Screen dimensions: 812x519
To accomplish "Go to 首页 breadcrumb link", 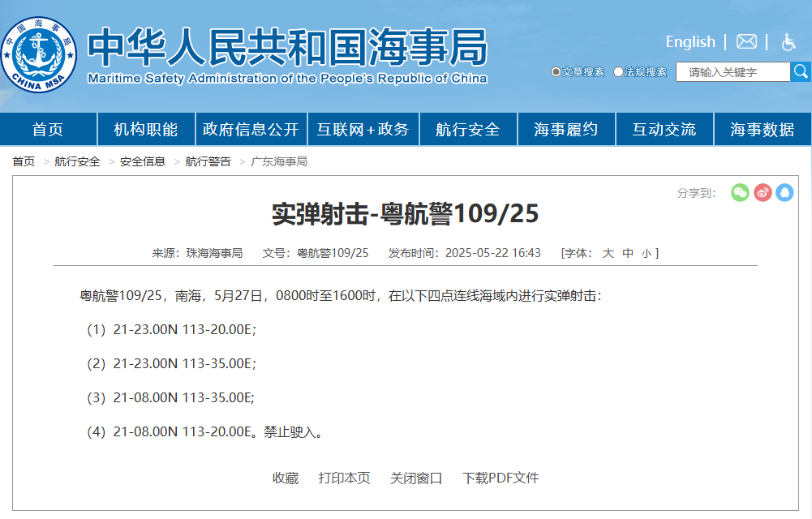I will pyautogui.click(x=24, y=161).
